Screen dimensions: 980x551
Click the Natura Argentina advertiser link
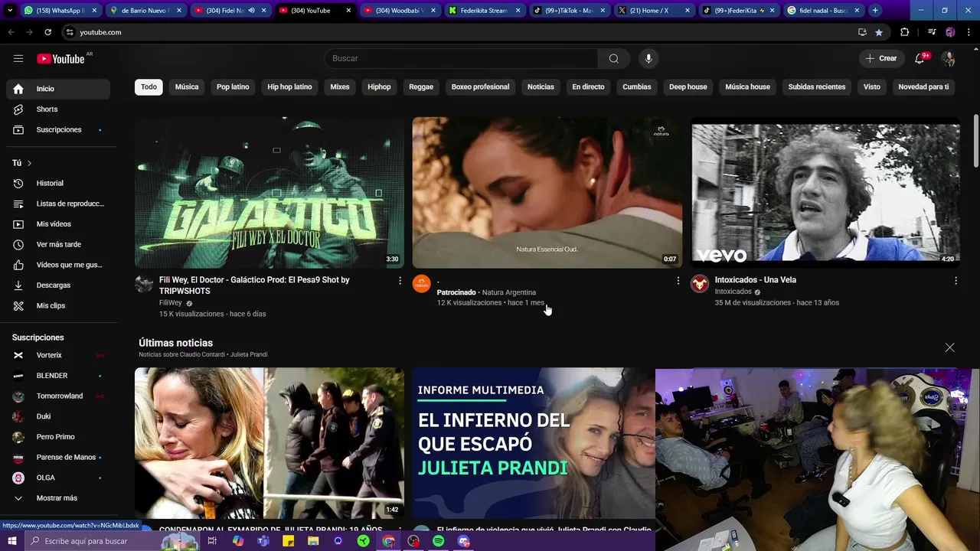tap(508, 292)
